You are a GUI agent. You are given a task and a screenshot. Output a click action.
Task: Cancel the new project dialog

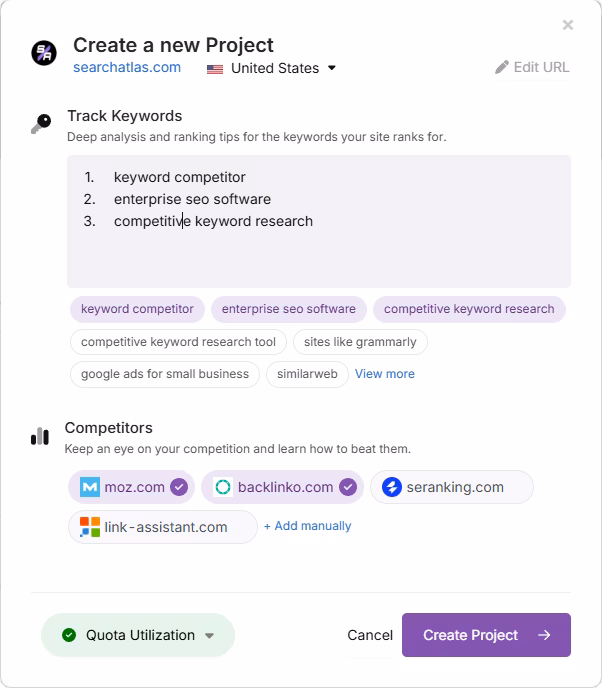(x=370, y=635)
